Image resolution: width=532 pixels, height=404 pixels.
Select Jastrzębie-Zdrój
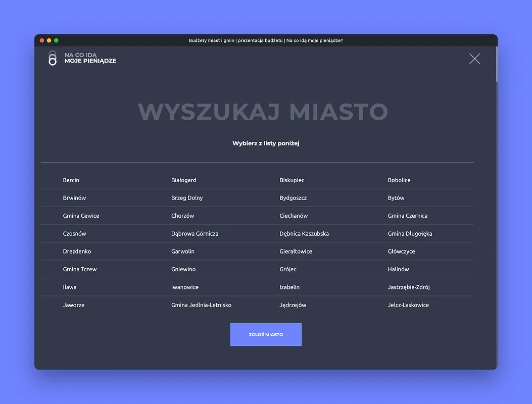pos(409,287)
